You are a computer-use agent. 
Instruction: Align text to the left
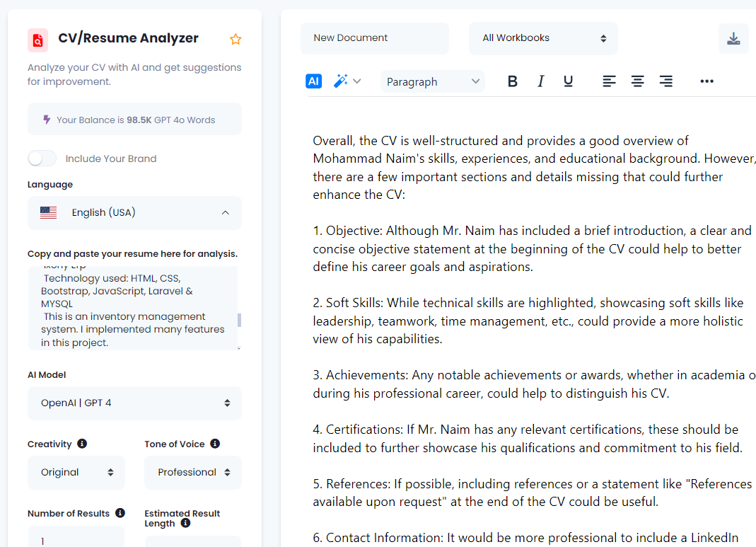[609, 81]
